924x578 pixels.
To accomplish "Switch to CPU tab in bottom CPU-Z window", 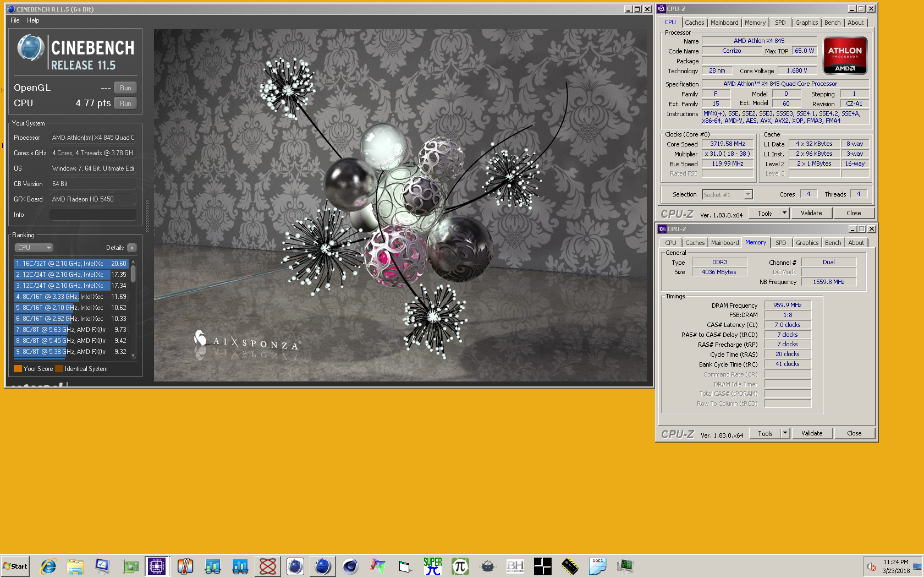I will click(x=670, y=243).
